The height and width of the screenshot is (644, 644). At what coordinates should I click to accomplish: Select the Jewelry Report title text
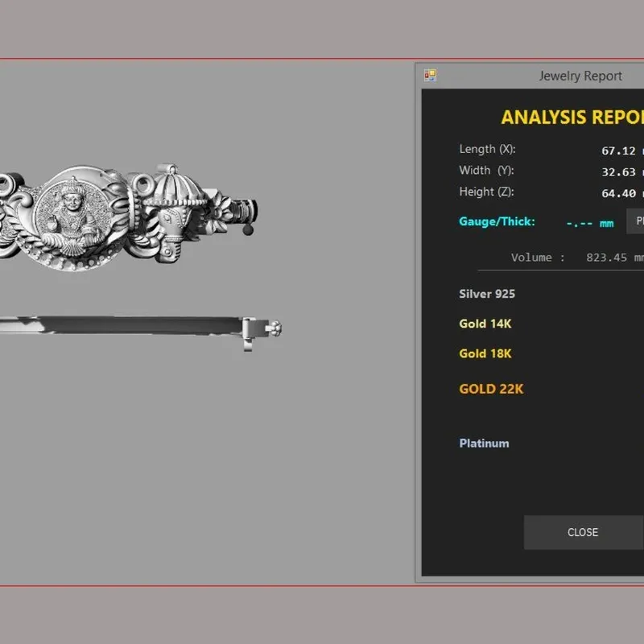(x=580, y=76)
